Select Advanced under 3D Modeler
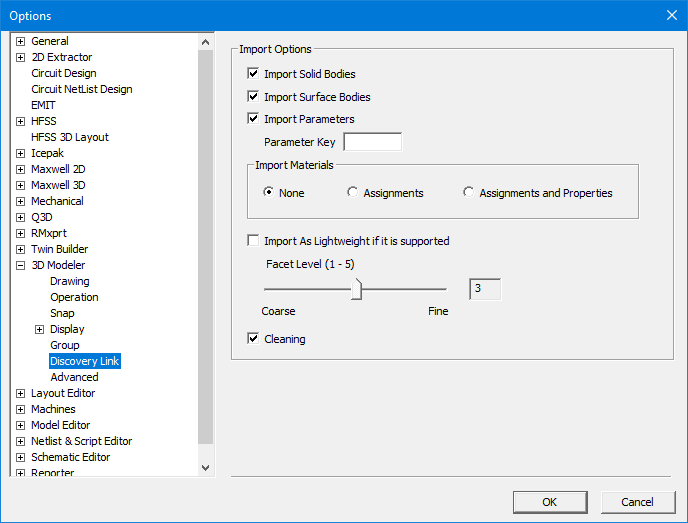This screenshot has height=523, width=688. tap(74, 377)
